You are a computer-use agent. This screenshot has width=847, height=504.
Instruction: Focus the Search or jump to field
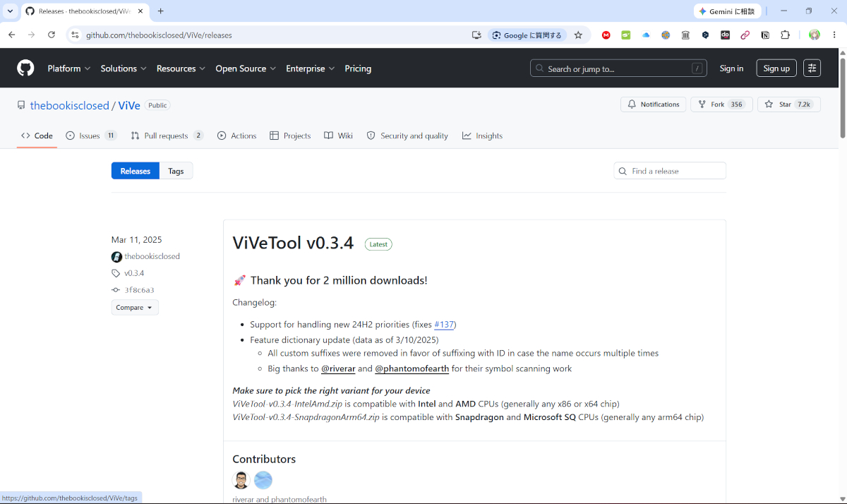point(618,68)
